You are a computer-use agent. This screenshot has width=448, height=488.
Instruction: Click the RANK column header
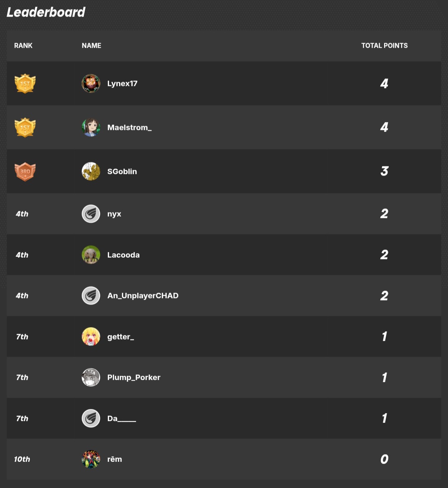coord(23,46)
